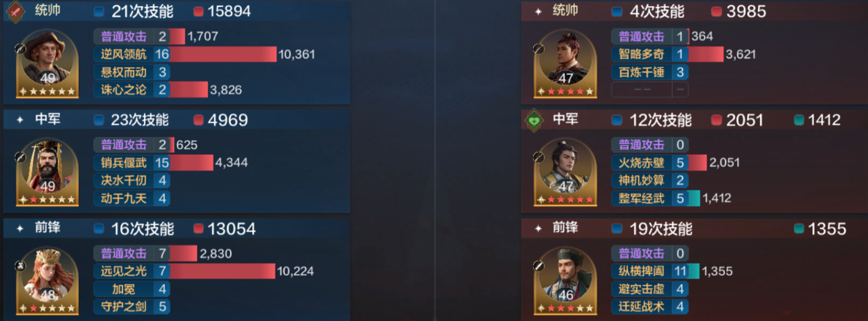
Task: Click the right team 统帅 header
Action: click(x=565, y=11)
